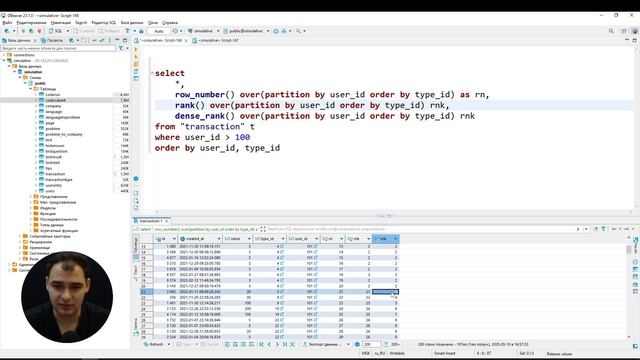Click the search magnifier icon at top right

point(611,31)
